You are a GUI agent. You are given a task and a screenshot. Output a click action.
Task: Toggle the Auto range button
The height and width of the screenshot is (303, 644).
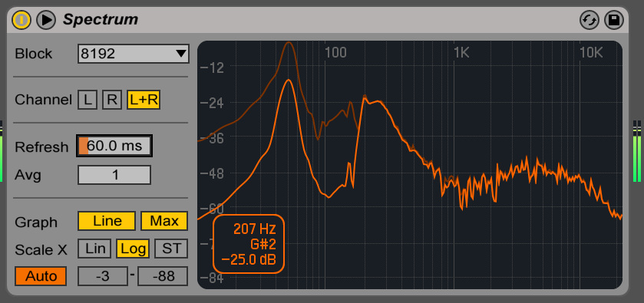click(x=41, y=276)
